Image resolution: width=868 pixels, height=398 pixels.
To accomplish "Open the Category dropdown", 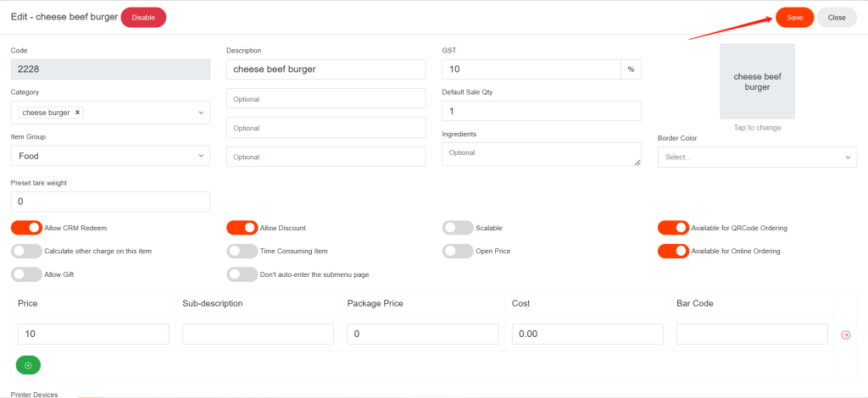I will click(200, 113).
